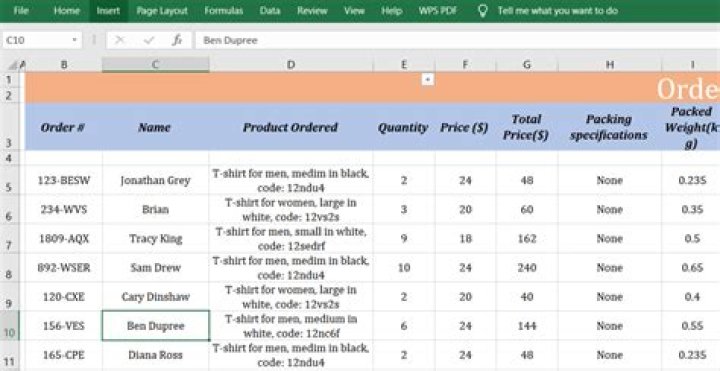Click the Price ($) header cell
The image size is (720, 371).
pos(465,127)
